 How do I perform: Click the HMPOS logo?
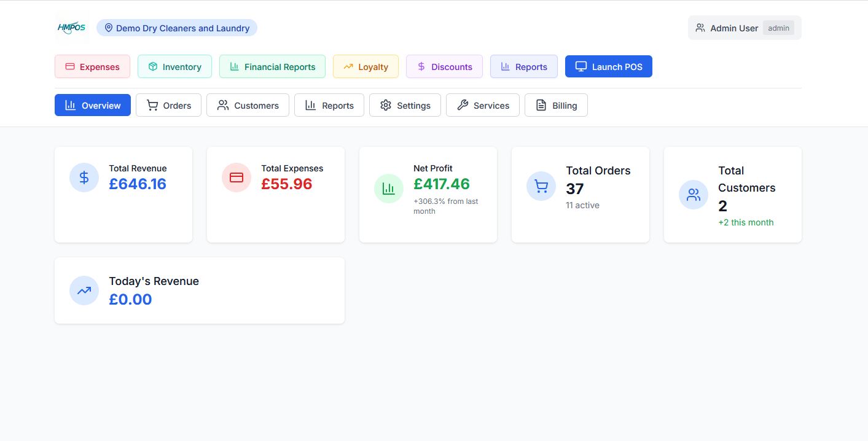point(72,28)
